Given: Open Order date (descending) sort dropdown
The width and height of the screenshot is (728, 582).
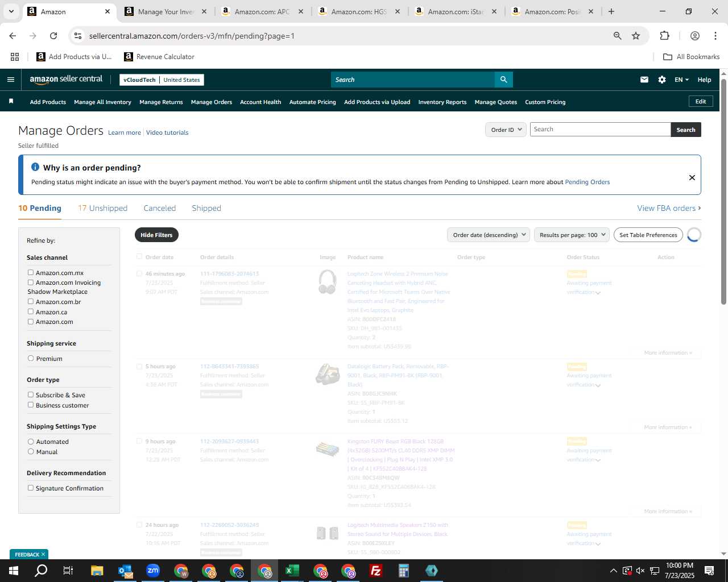Looking at the screenshot, I should coord(489,235).
